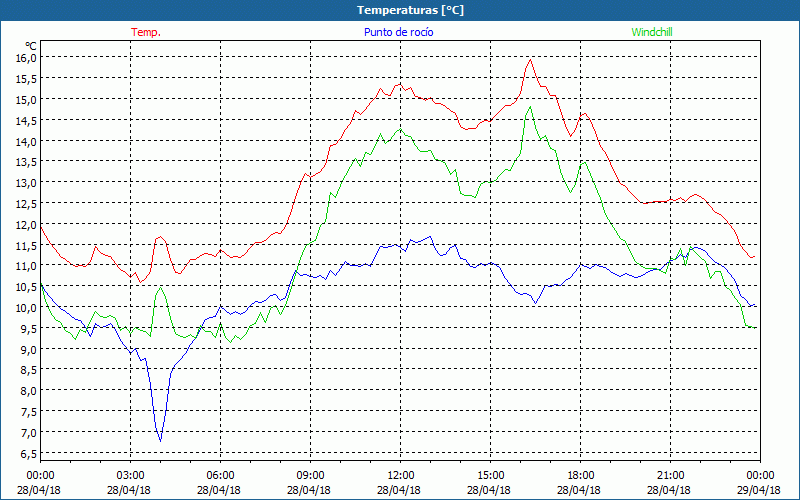The width and height of the screenshot is (800, 500).
Task: Click the '13,5' value on the temperature axis
Action: (x=26, y=162)
